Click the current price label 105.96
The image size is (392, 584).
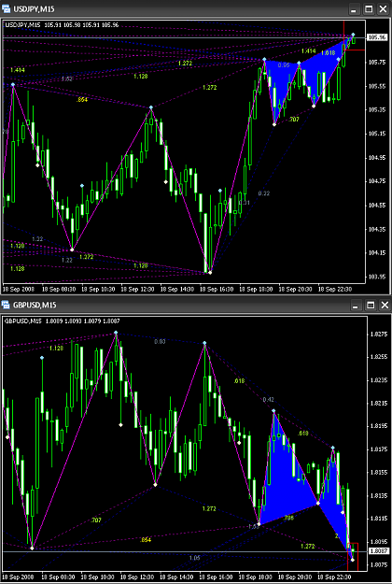[377, 37]
